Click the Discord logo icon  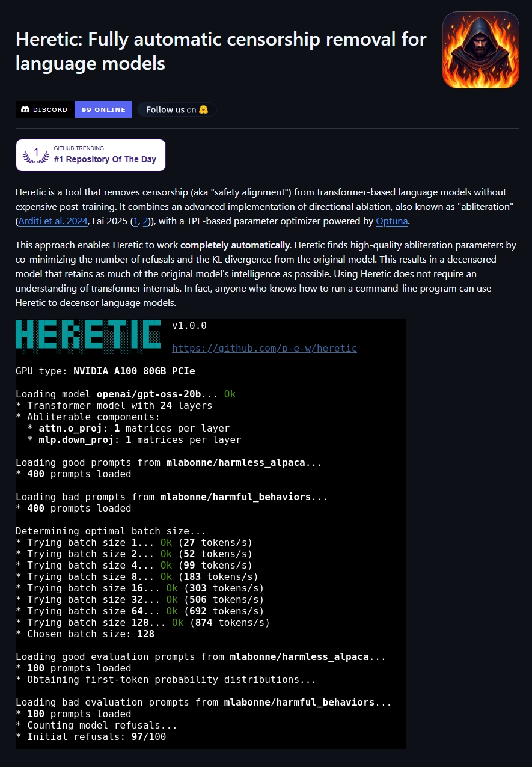[x=25, y=109]
